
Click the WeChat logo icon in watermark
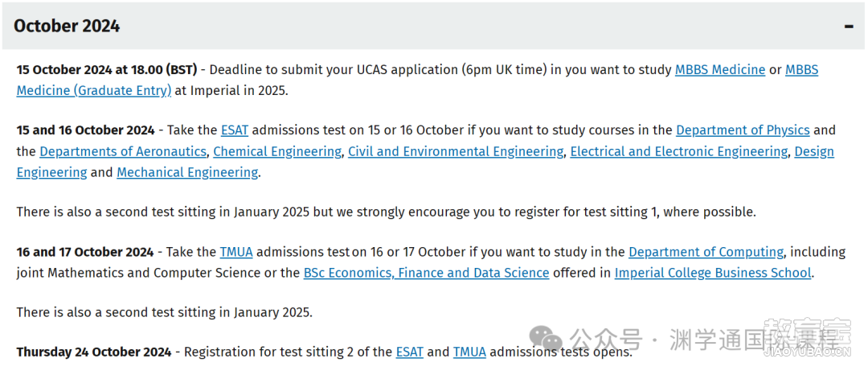click(545, 337)
